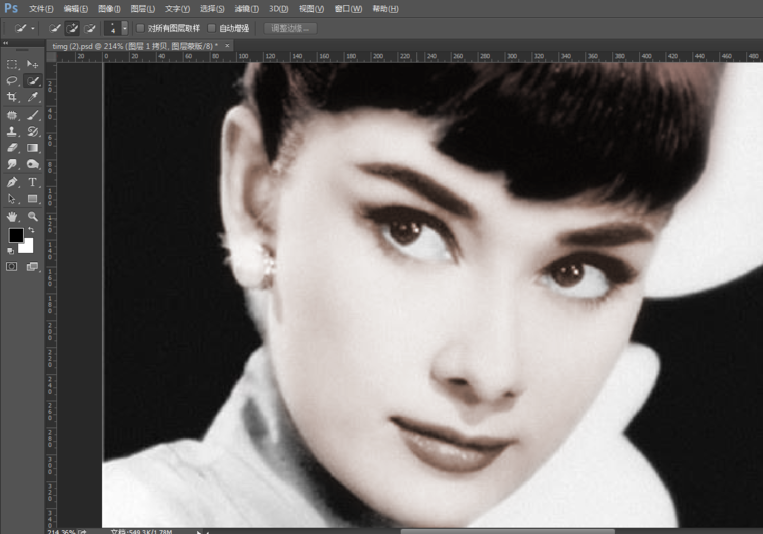Image resolution: width=763 pixels, height=534 pixels.
Task: Choose Subtract from Selection mode
Action: [x=90, y=28]
